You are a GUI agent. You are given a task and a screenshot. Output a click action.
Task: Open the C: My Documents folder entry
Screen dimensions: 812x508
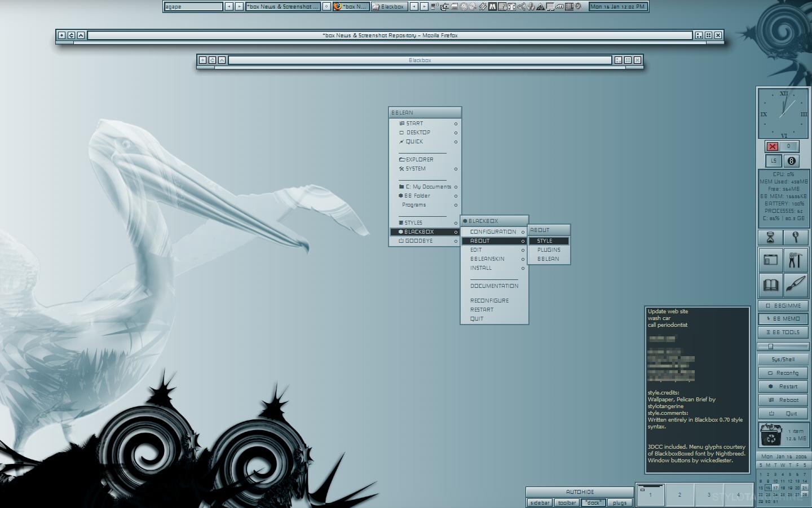point(425,186)
